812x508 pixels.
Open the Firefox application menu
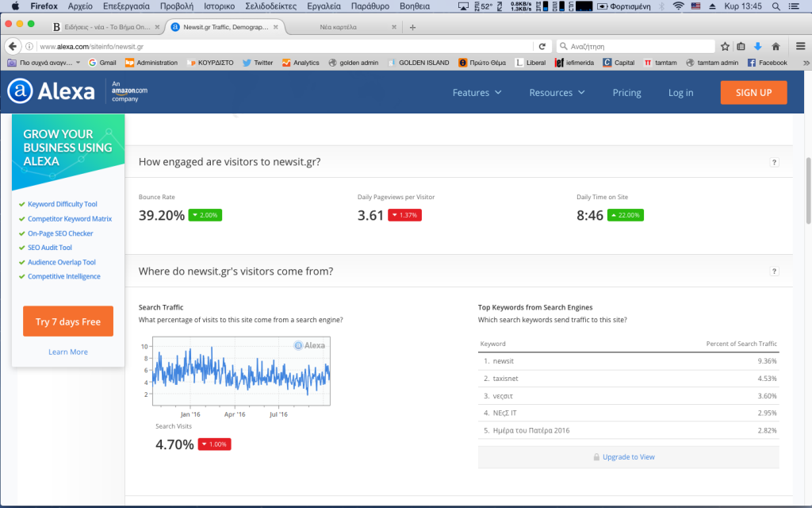44,6
